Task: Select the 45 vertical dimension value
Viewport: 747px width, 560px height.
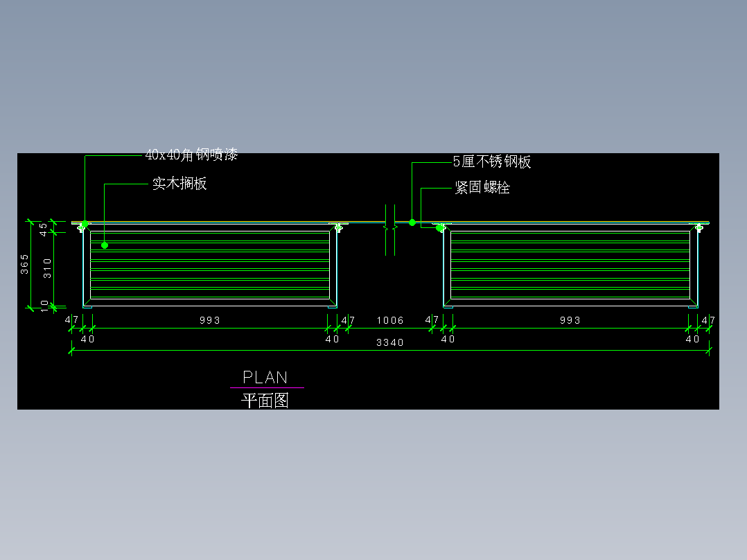Action: (44, 229)
